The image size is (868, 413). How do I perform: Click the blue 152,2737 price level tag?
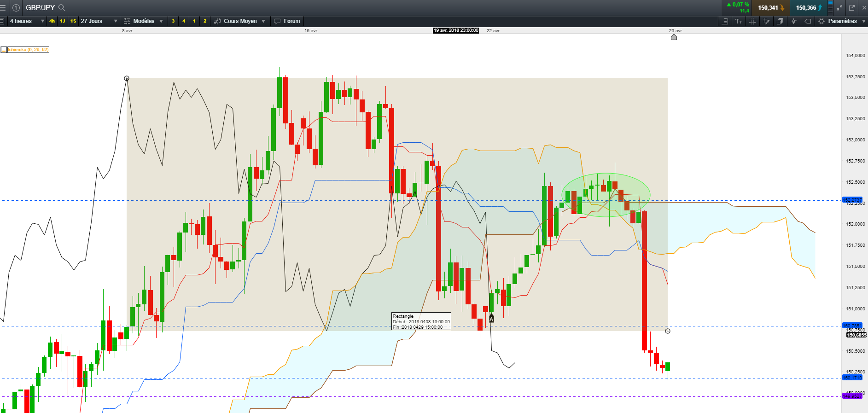click(852, 200)
